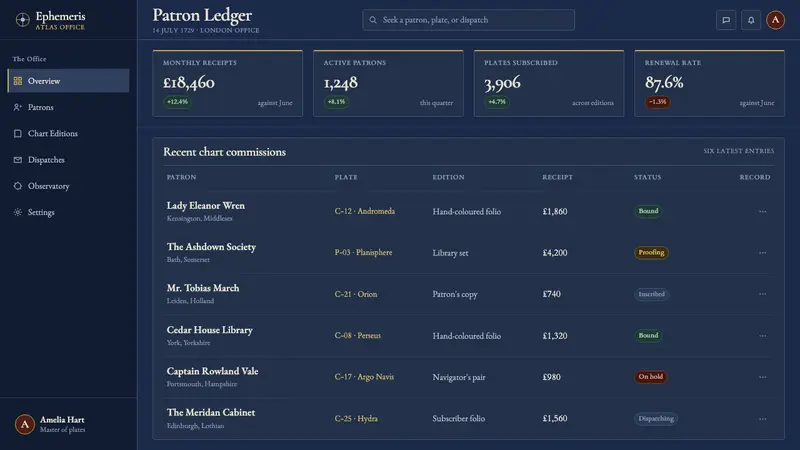Select the Renewal Rate card

coord(709,83)
